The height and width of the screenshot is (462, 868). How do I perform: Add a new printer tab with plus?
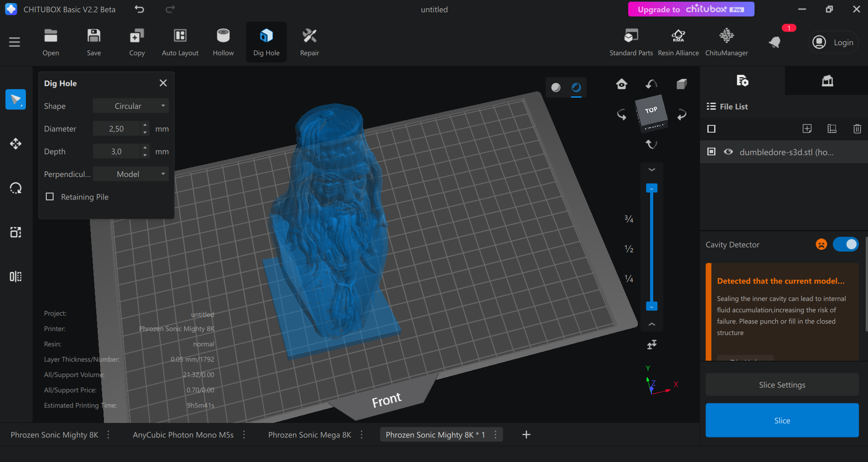click(x=526, y=435)
